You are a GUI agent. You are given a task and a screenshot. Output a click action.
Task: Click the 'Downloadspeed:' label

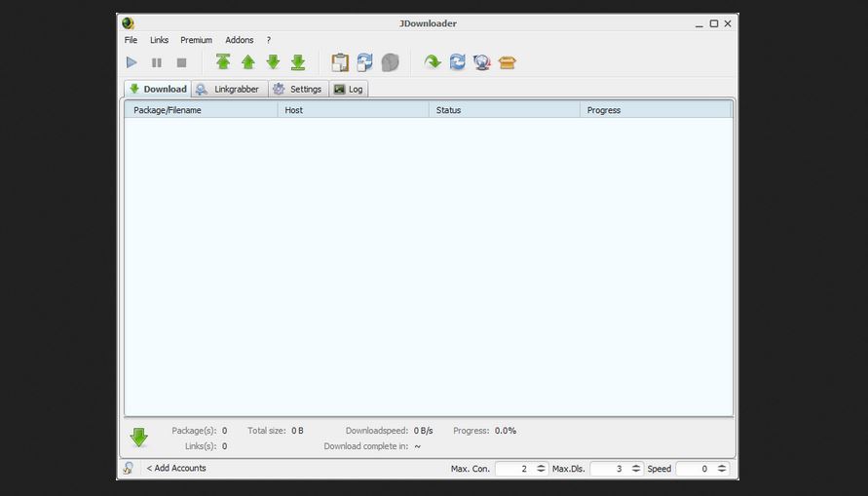[377, 430]
